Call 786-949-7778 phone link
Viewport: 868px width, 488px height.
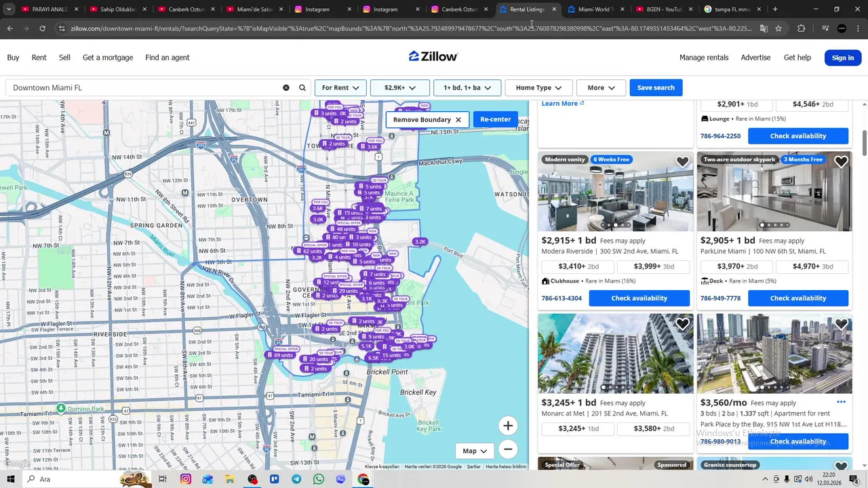click(720, 298)
